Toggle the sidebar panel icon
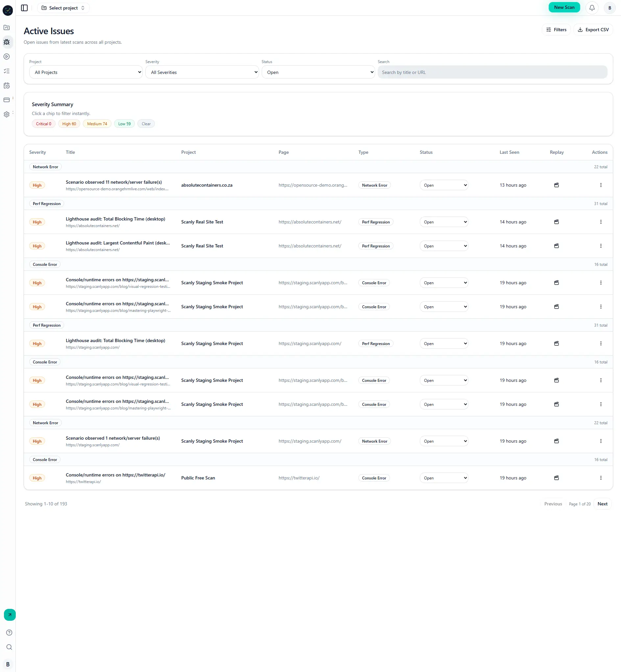621x672 pixels. coord(24,8)
